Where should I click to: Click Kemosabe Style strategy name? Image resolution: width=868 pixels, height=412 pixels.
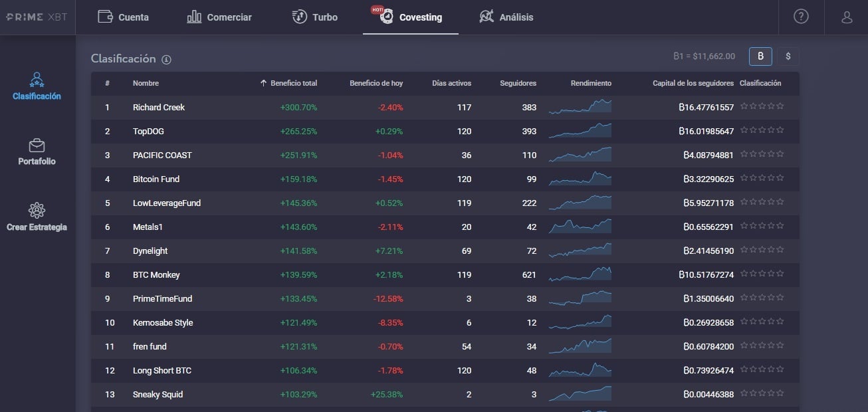(163, 322)
